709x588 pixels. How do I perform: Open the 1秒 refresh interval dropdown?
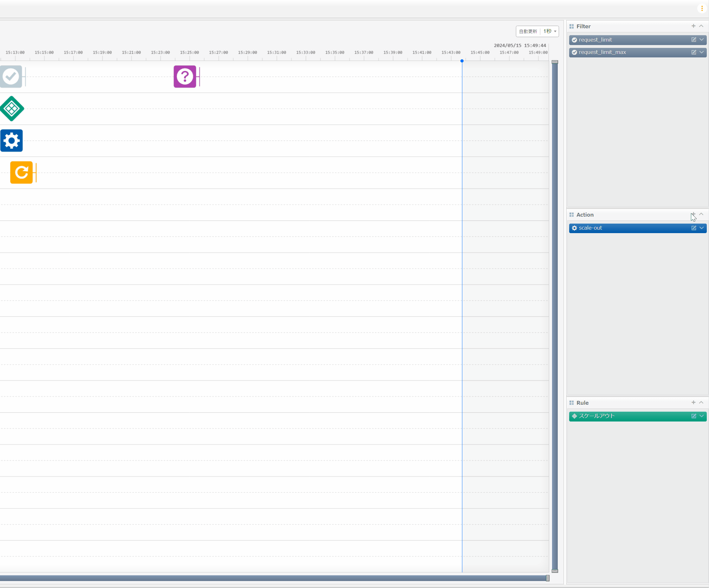[x=550, y=31]
